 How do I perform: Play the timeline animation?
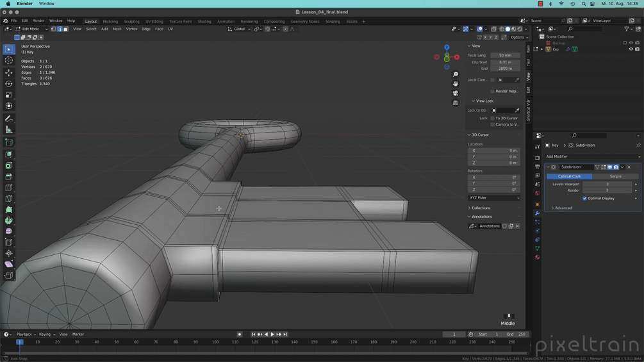pos(272,334)
